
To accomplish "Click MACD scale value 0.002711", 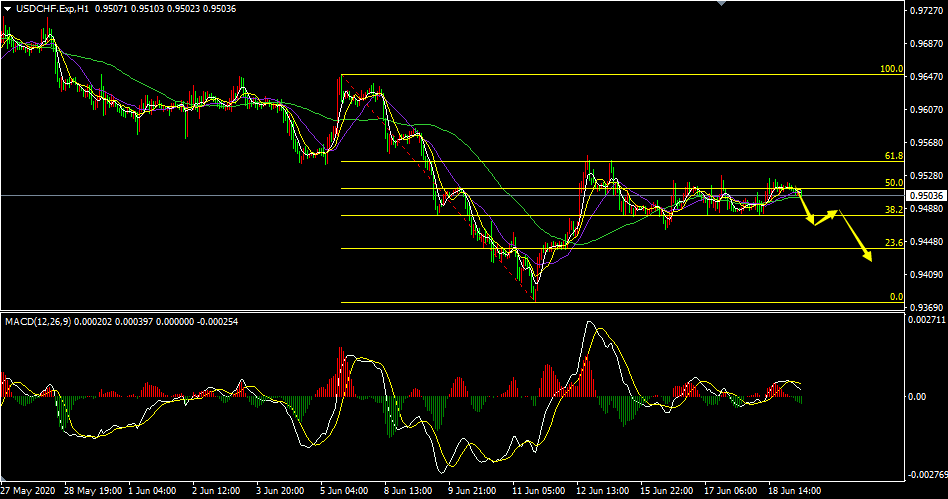I will 927,319.
